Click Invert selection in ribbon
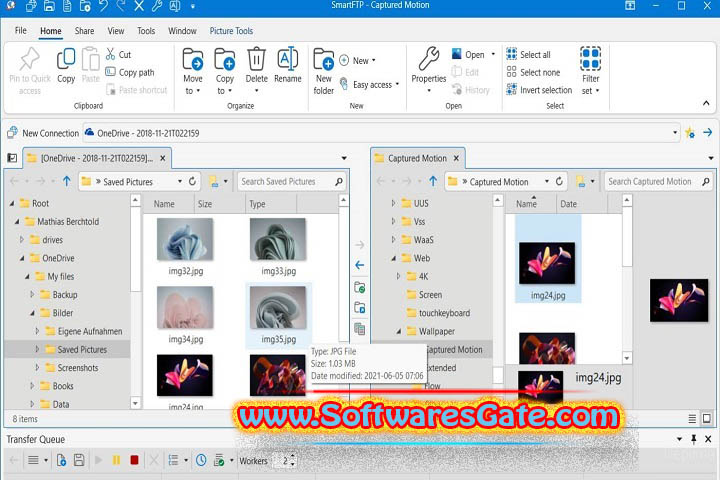Screen dimensions: 720x480 (x=539, y=90)
